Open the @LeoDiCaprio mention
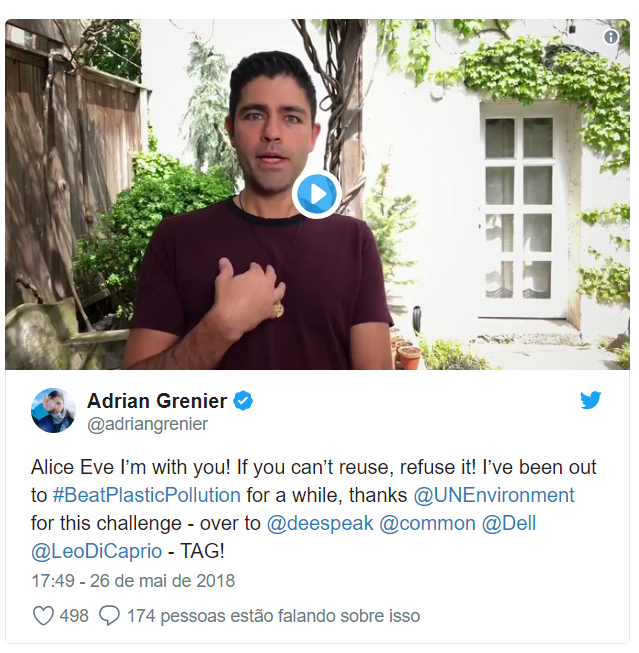Viewport: 639px width, 653px height. (x=97, y=551)
